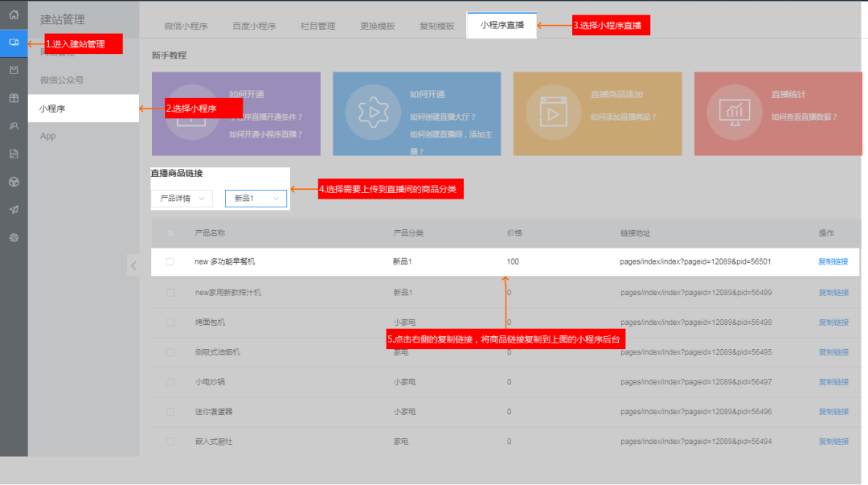The height and width of the screenshot is (485, 868).
Task: Check the checkbox for new 多功能早餐机
Action: [x=170, y=261]
